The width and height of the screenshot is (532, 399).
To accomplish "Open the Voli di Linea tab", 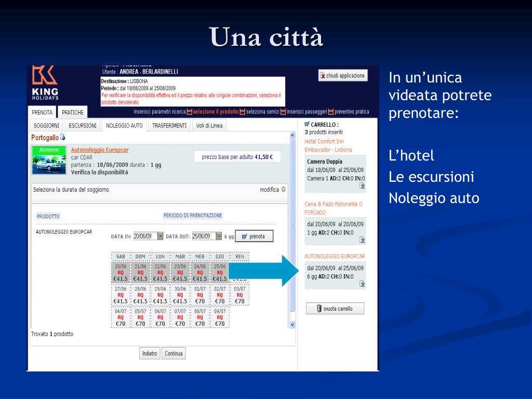I will pyautogui.click(x=209, y=126).
